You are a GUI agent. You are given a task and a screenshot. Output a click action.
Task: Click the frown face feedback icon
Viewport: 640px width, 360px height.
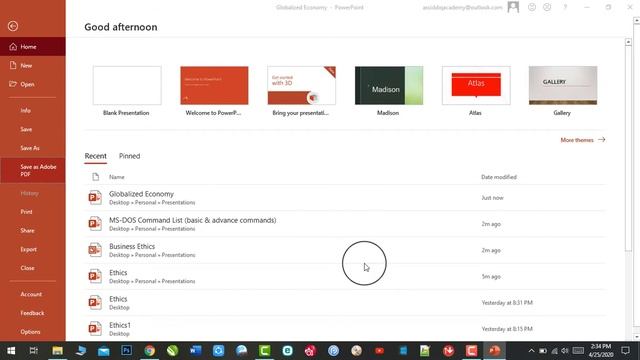click(x=547, y=7)
